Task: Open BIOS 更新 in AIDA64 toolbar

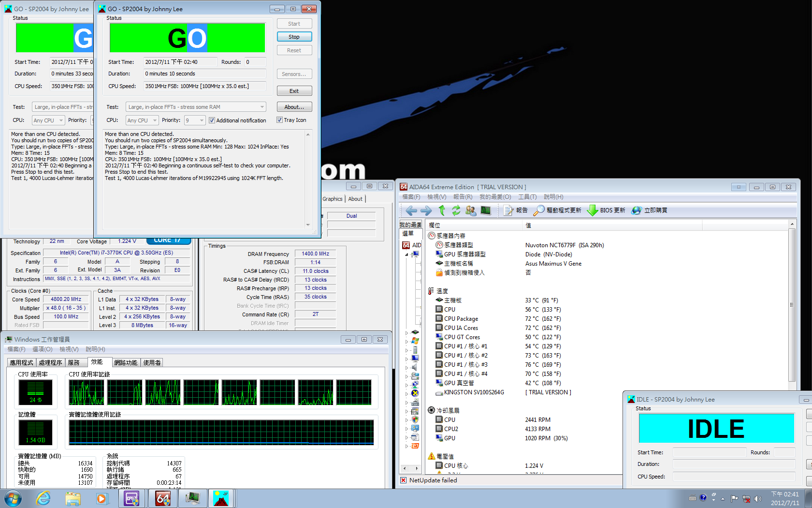Action: pyautogui.click(x=606, y=210)
